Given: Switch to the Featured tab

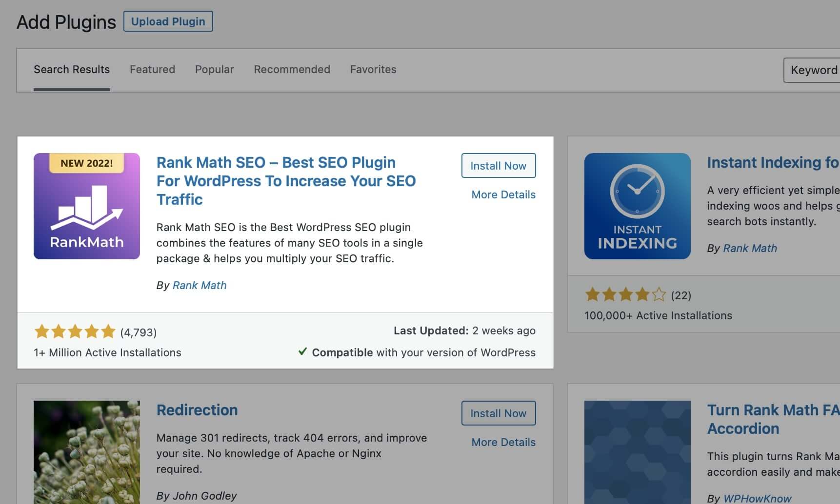Looking at the screenshot, I should [x=152, y=69].
